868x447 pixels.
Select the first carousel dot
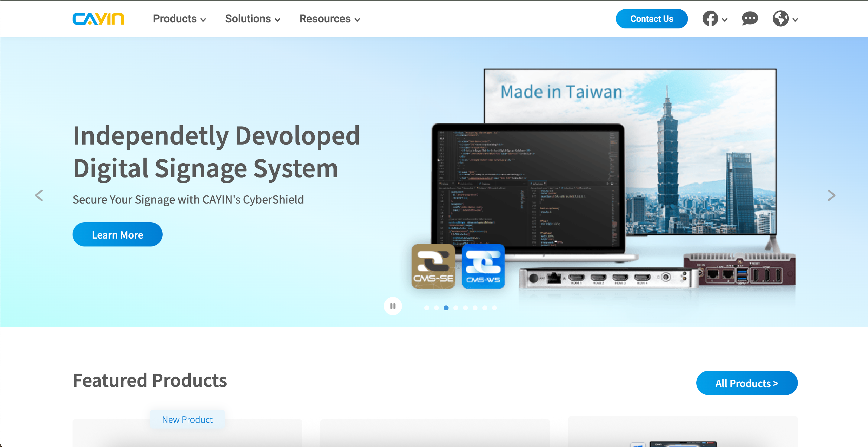[x=426, y=308]
